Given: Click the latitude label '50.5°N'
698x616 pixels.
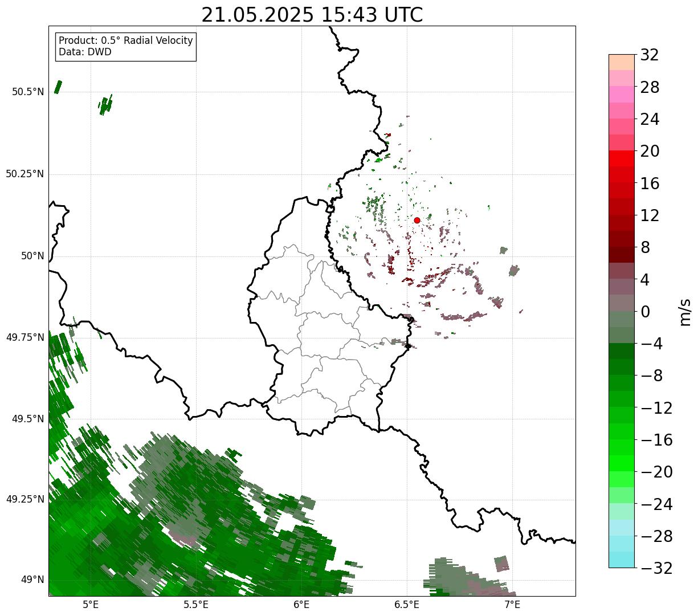Looking at the screenshot, I should click(28, 92).
